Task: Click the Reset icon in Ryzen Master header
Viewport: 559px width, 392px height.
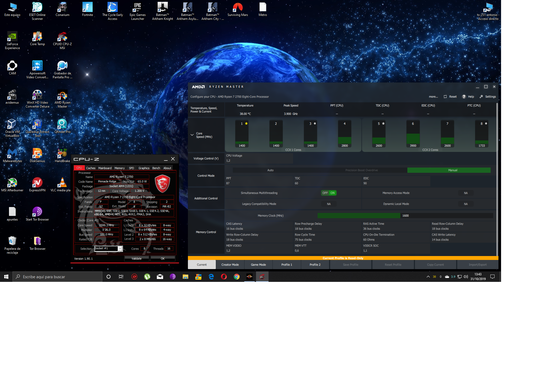Action: pos(445,97)
